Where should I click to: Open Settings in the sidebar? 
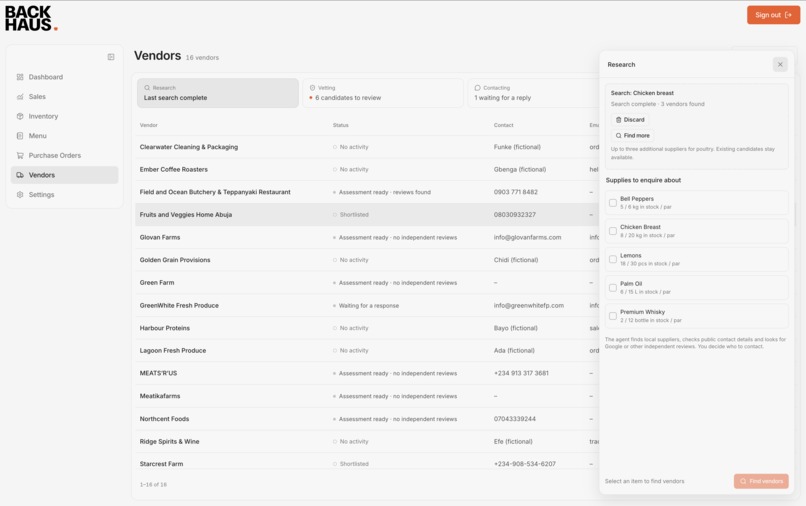(x=64, y=194)
